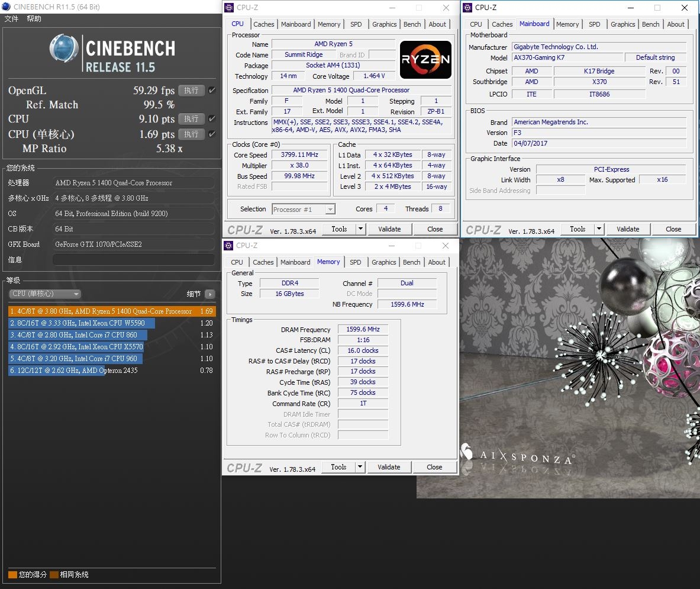Switch to CPU tab in the Mainboard-tab window
The width and height of the screenshot is (700, 589).
[476, 24]
